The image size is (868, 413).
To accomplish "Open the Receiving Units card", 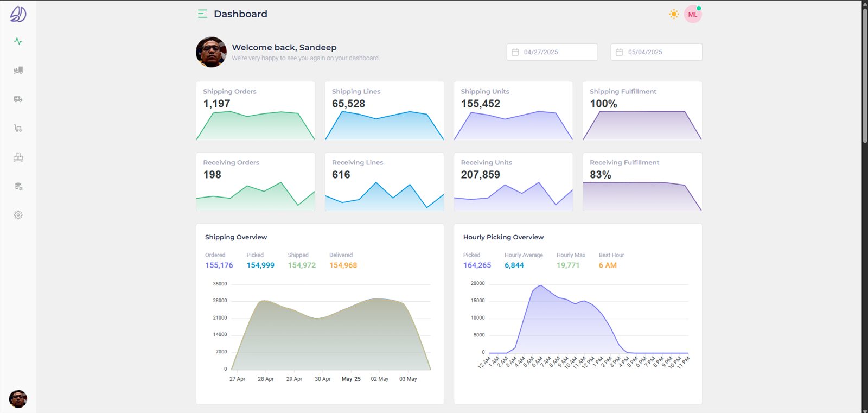I will tap(513, 182).
